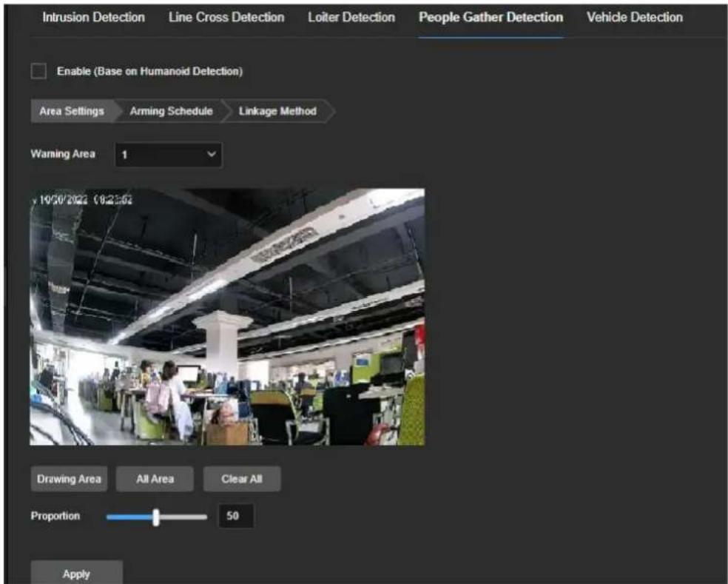Click the camera preview image
This screenshot has width=728, height=584.
227,317
